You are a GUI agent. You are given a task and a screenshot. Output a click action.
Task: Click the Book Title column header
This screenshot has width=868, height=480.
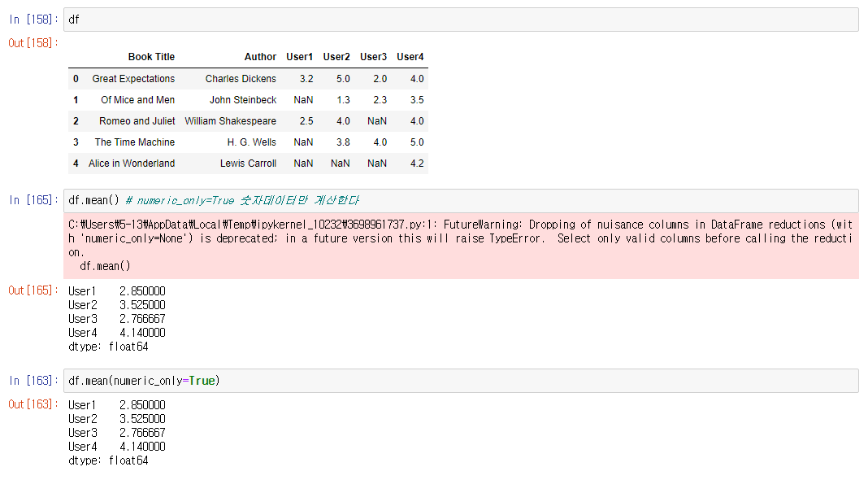tap(151, 56)
